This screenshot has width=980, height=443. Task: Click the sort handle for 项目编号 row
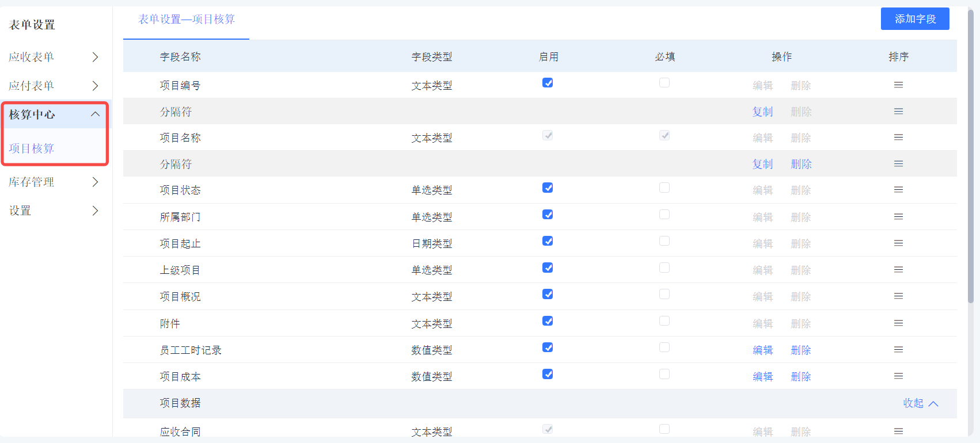click(x=898, y=85)
